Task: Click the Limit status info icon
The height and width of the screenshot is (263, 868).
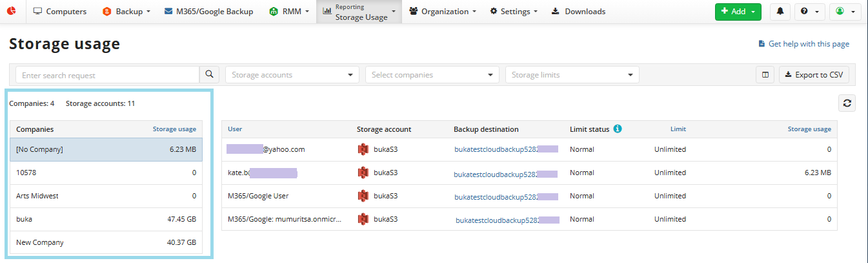Action: pyautogui.click(x=618, y=129)
